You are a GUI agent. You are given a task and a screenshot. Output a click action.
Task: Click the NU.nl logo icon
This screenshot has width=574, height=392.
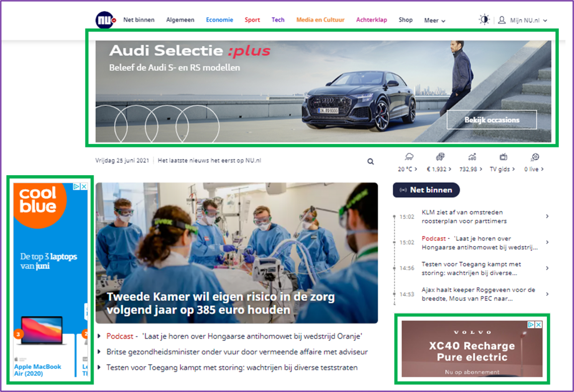pos(105,20)
